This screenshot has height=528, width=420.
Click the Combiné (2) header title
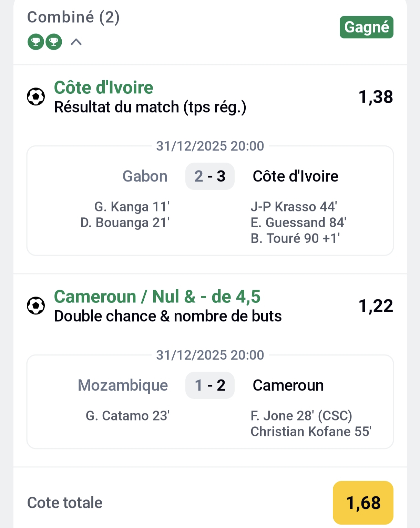(x=73, y=17)
